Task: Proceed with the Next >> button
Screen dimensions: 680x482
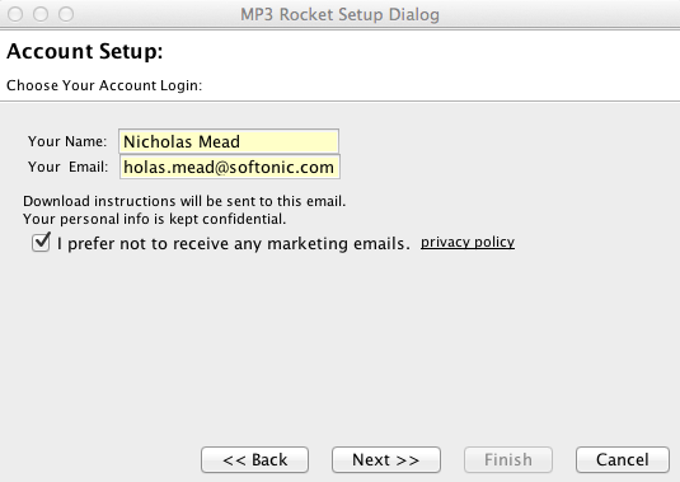Action: point(386,460)
